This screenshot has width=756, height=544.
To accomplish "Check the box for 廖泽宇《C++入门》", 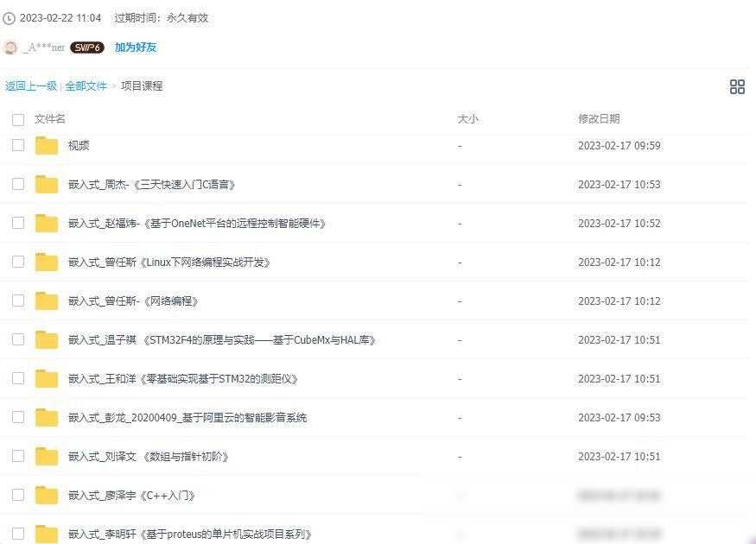I will [x=18, y=495].
